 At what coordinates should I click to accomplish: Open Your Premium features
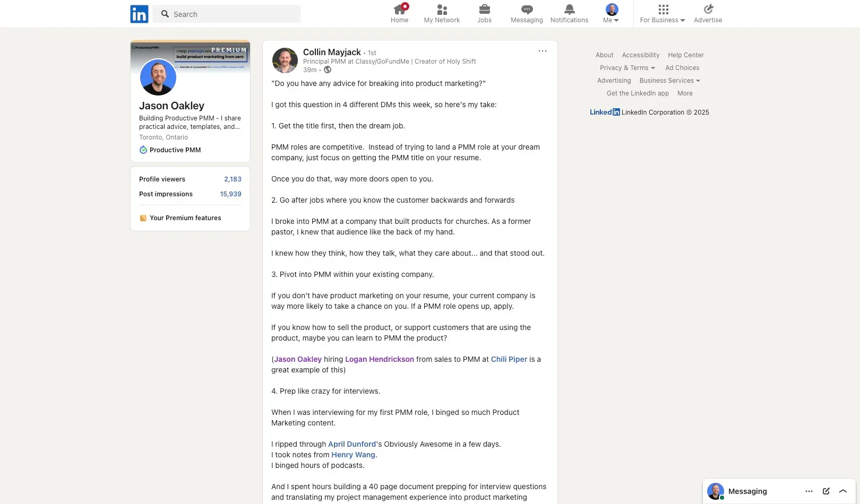pos(185,218)
